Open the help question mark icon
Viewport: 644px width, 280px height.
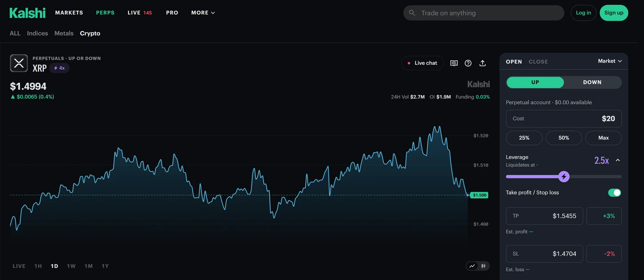coord(468,63)
